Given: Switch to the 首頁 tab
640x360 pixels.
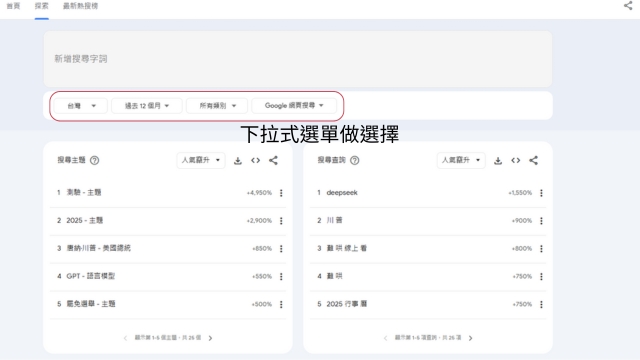Looking at the screenshot, I should point(13,6).
